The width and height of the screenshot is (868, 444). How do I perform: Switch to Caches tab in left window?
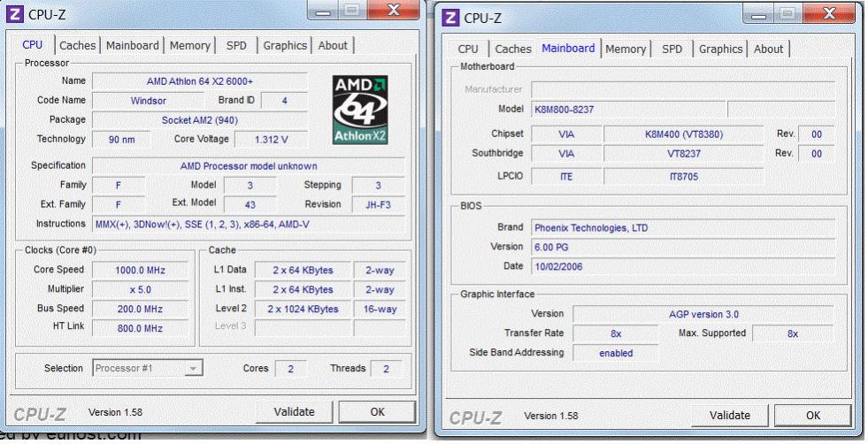point(78,45)
